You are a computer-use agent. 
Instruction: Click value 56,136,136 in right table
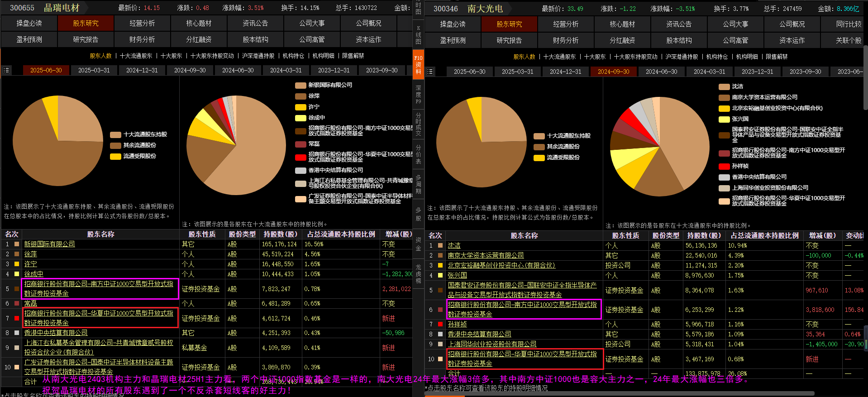701,245
